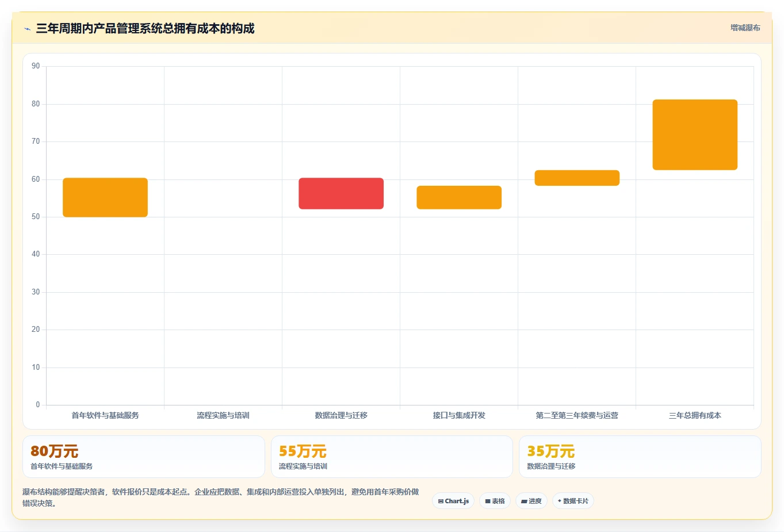
Task: Click the lightning icon beside the title
Action: [x=27, y=29]
